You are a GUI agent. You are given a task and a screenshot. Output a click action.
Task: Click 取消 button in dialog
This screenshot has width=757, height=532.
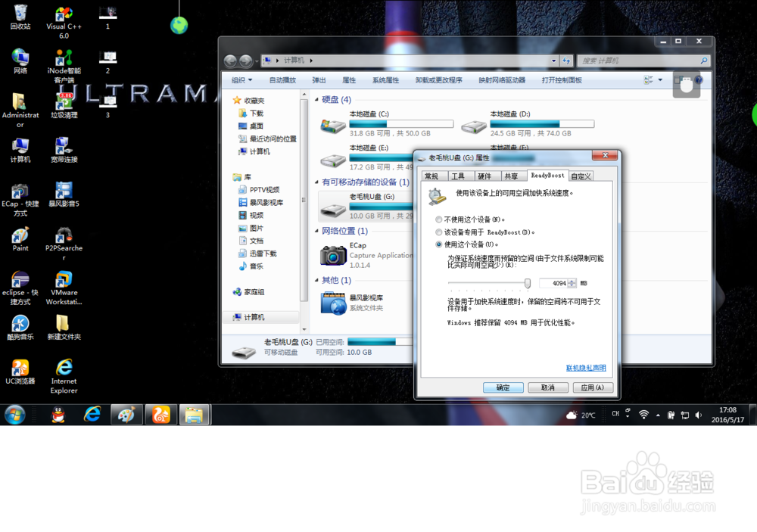point(547,387)
